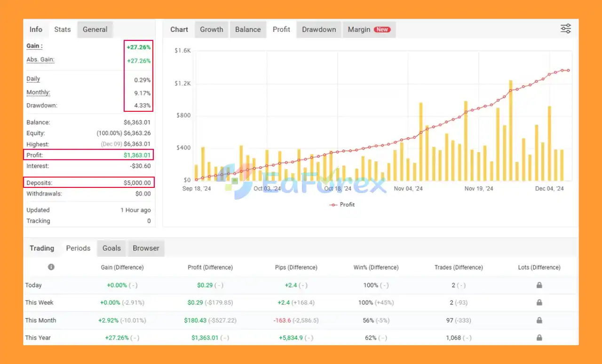Click the lock icon in This Month row
Viewport: 602px width, 364px height.
click(x=539, y=320)
